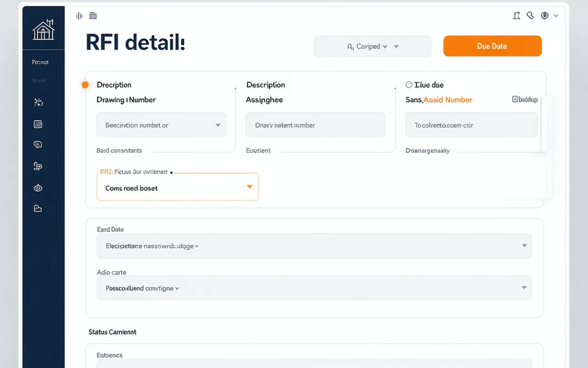Open the chat bubble sidebar icon
The image size is (588, 368).
[38, 144]
